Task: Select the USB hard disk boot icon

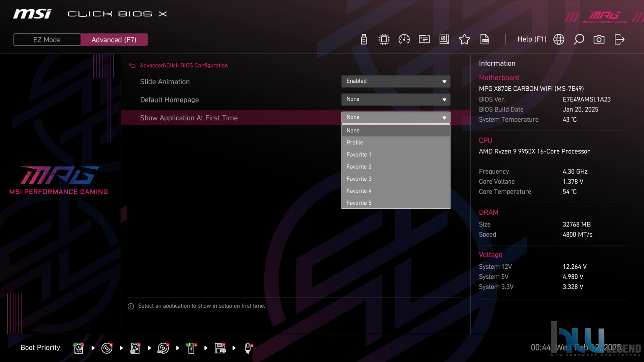Action: 135,348
